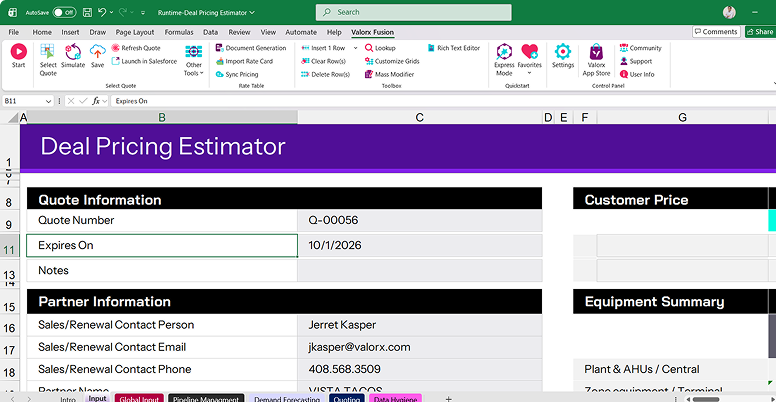The image size is (776, 402).
Task: Select row 16 header
Action: 8,328
